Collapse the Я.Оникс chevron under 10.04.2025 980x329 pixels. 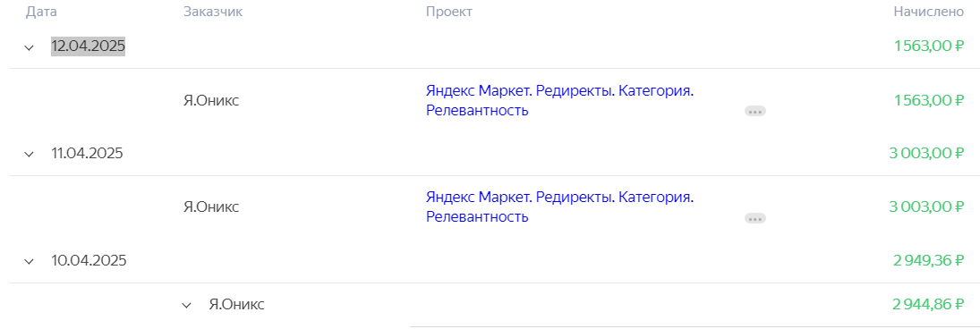186,305
